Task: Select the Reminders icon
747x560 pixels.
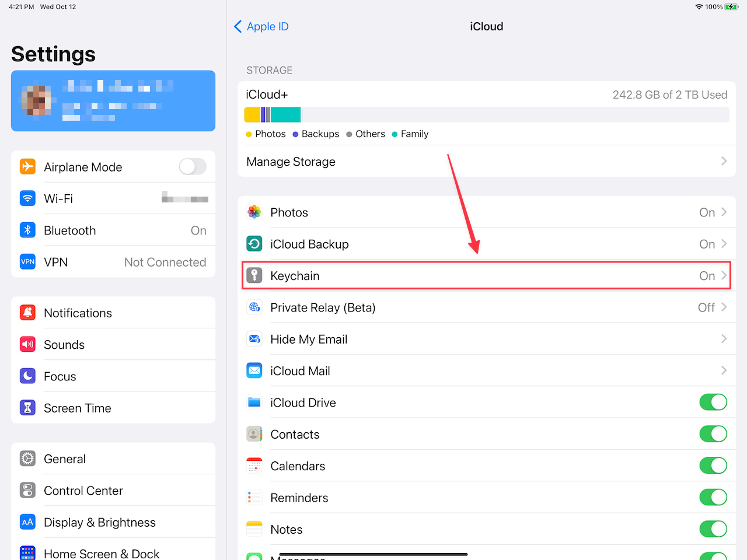Action: [x=254, y=497]
